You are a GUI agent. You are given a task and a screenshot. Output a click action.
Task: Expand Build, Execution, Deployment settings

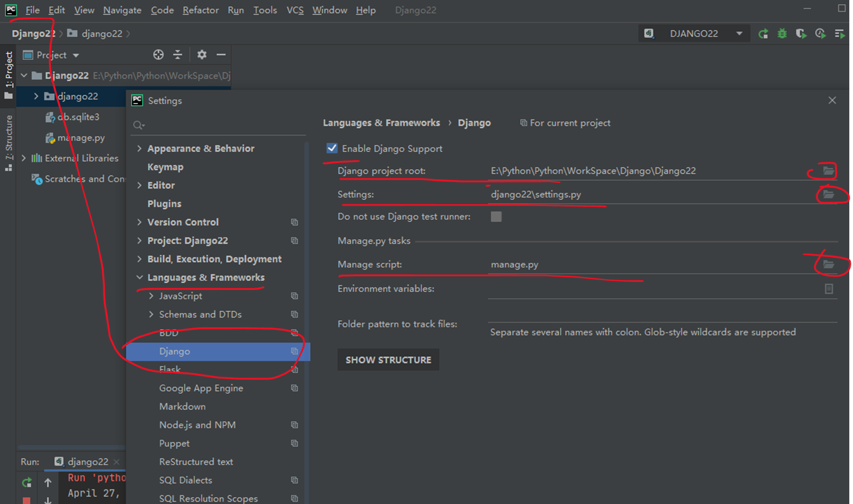pos(139,259)
